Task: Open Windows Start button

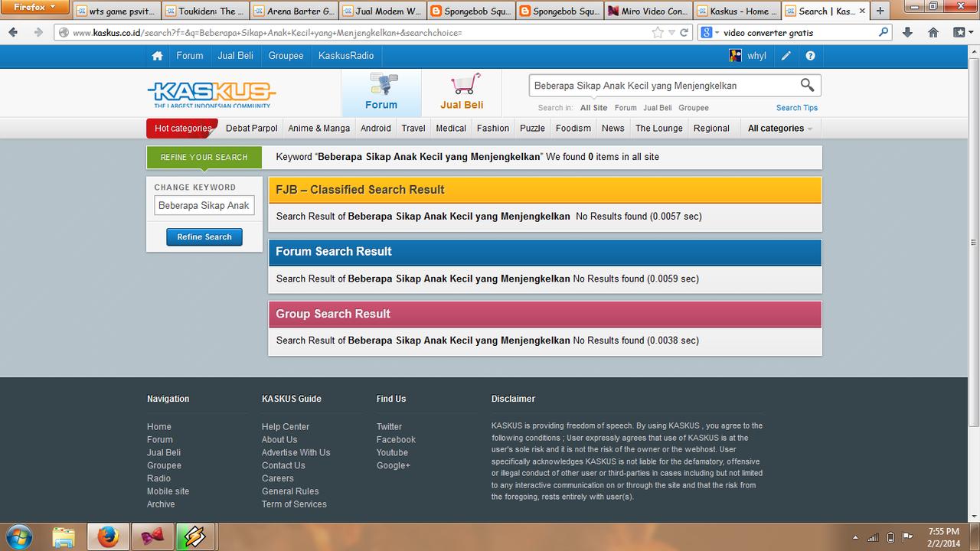Action: pos(18,537)
